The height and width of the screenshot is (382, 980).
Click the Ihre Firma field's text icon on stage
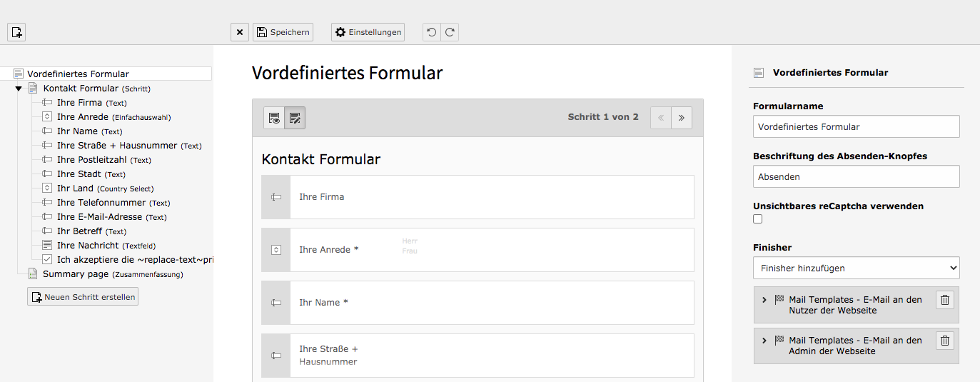click(276, 197)
